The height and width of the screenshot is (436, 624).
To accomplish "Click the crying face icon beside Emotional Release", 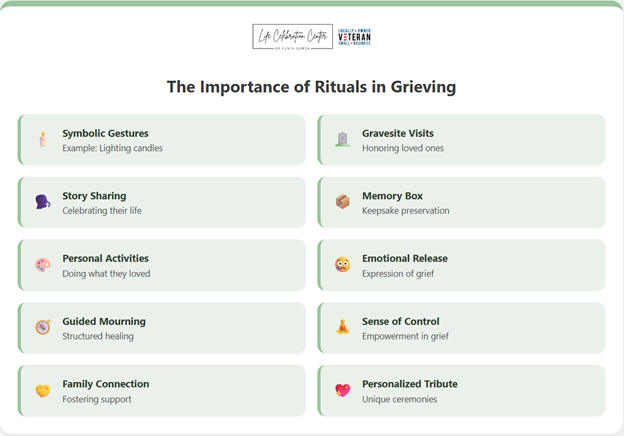I will [x=342, y=265].
